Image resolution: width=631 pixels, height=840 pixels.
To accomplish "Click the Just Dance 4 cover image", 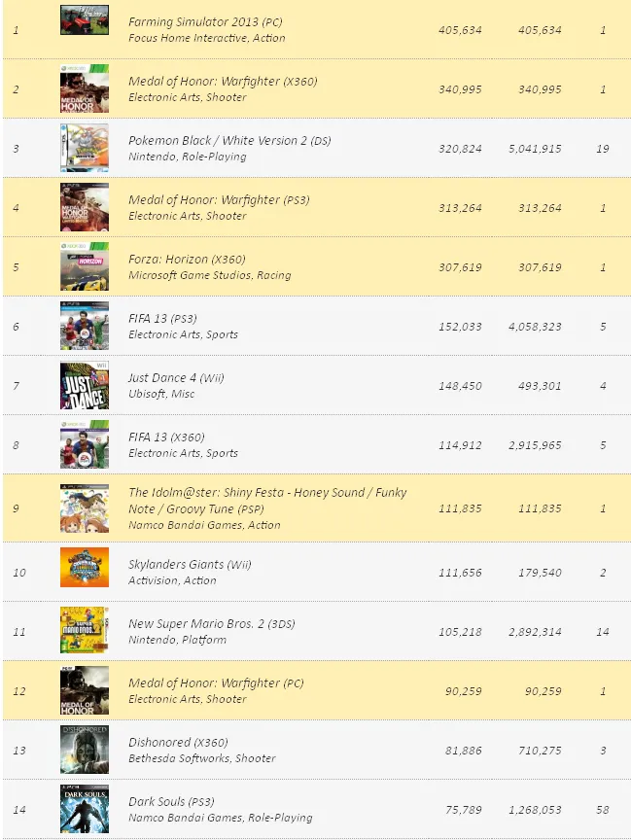I will pyautogui.click(x=85, y=386).
